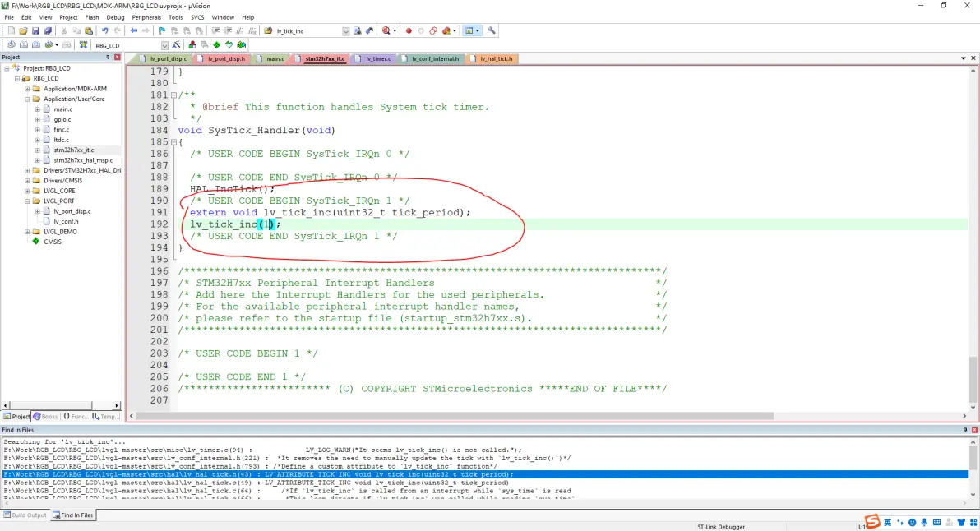This screenshot has height=531, width=980.
Task: Click the Find in Files toolbar icon
Action: pyautogui.click(x=358, y=31)
